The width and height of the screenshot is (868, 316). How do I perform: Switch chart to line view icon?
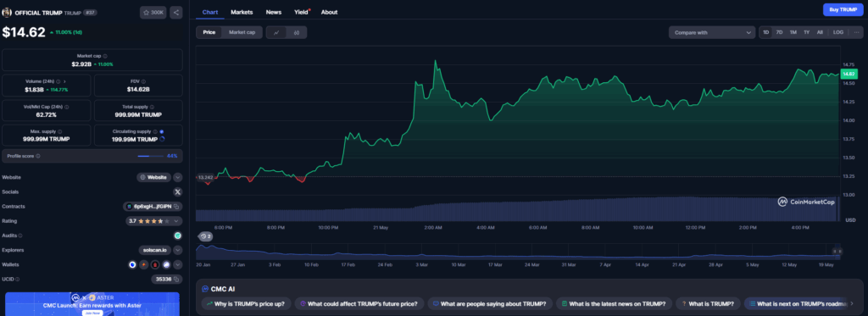pos(276,33)
